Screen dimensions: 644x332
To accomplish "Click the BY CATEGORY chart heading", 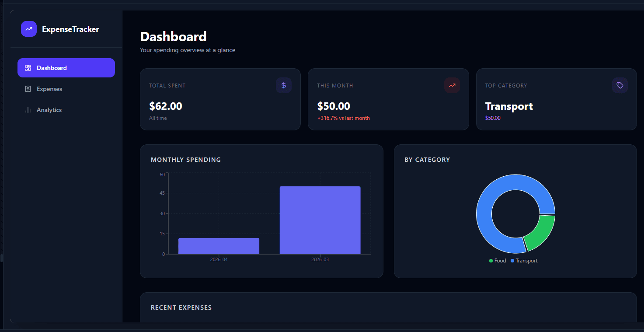I will pyautogui.click(x=427, y=160).
